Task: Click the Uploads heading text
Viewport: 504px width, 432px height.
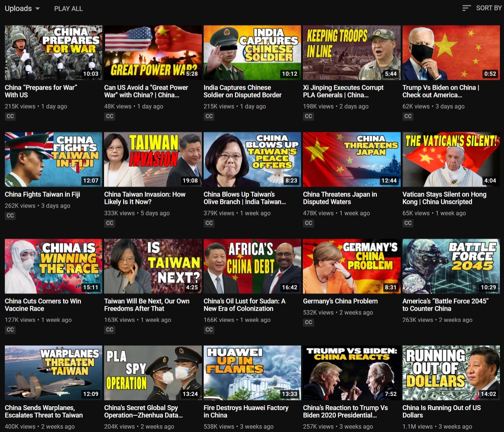Action: click(x=18, y=8)
